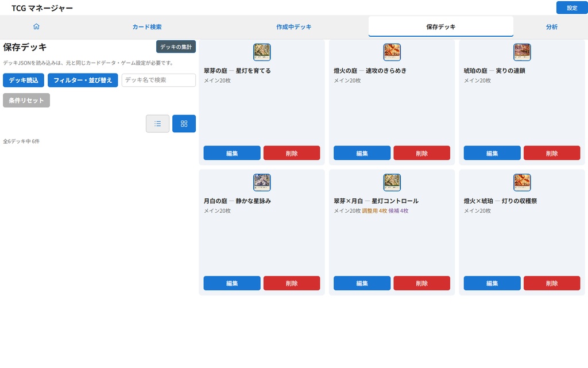Edit the 燈火の庭 速攻のきらめき deck

[362, 153]
